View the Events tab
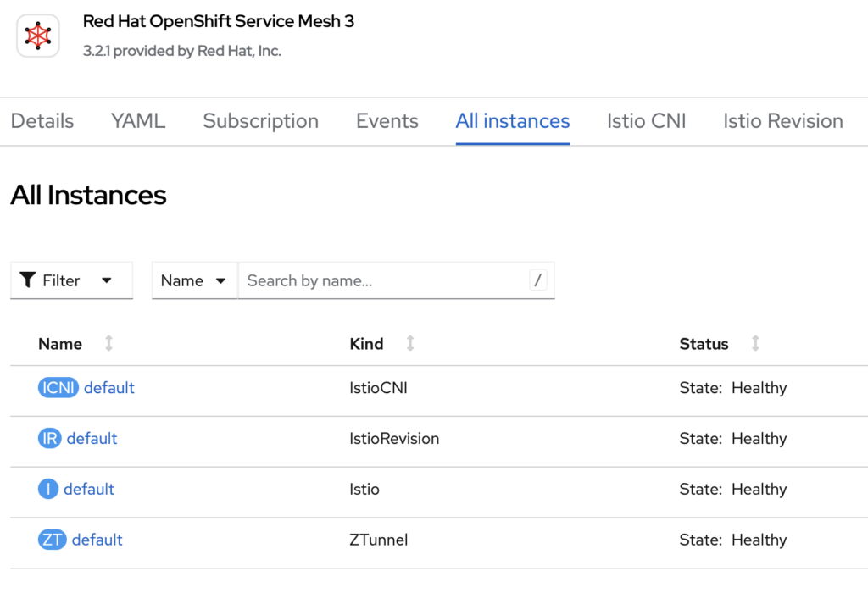Image resolution: width=868 pixels, height=593 pixels. coord(387,121)
